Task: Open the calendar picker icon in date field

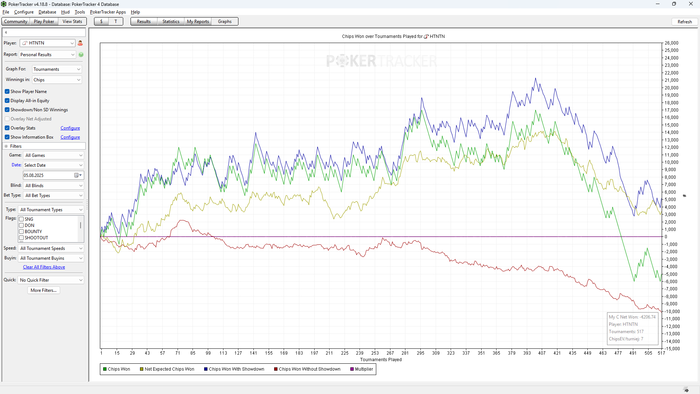Action: pyautogui.click(x=77, y=175)
